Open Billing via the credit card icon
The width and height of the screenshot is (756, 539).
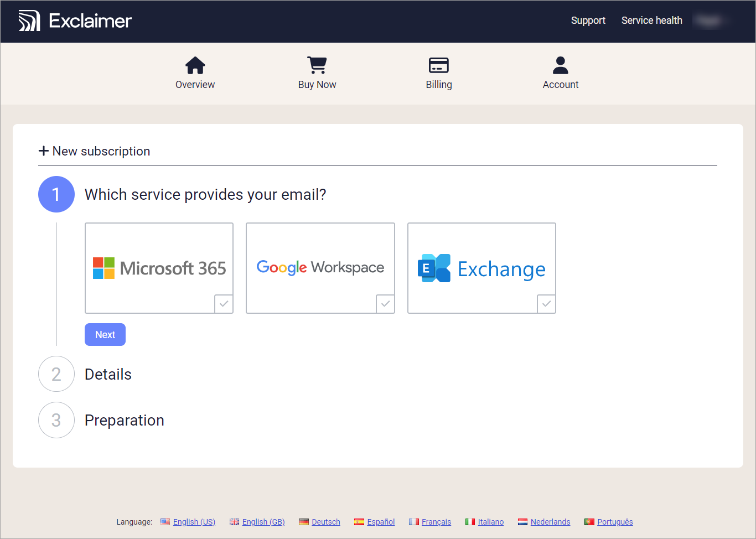tap(439, 65)
